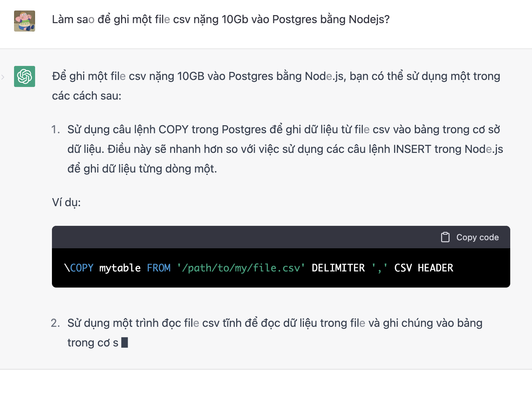Select the \COPY command text in code block
The height and width of the screenshot is (418, 532).
pos(79,268)
